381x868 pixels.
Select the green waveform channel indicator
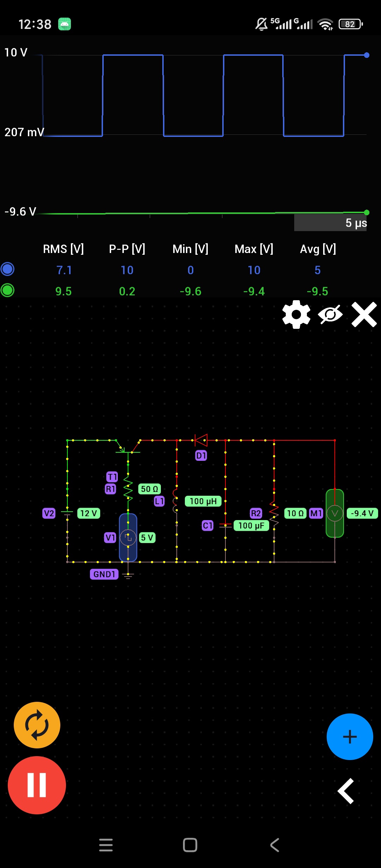(7, 290)
